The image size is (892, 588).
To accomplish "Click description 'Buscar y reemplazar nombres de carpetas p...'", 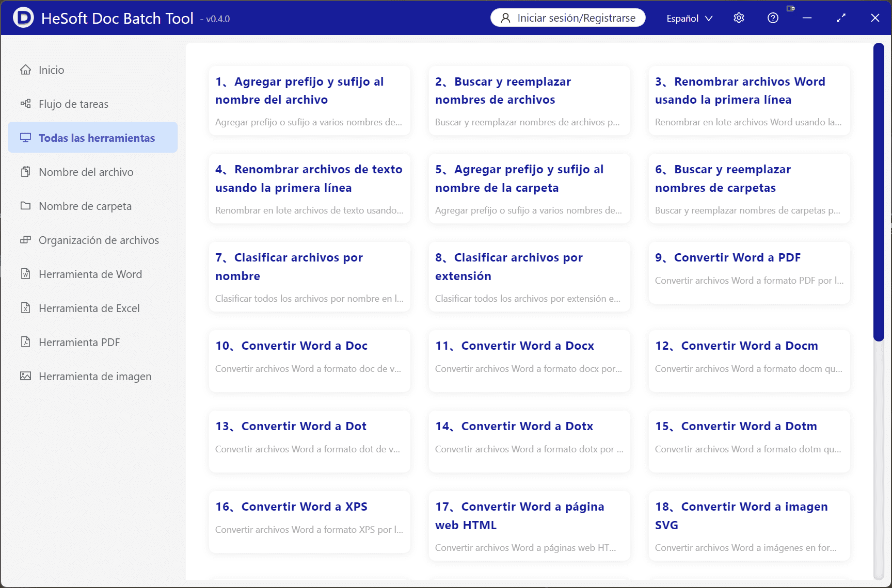I will (747, 210).
